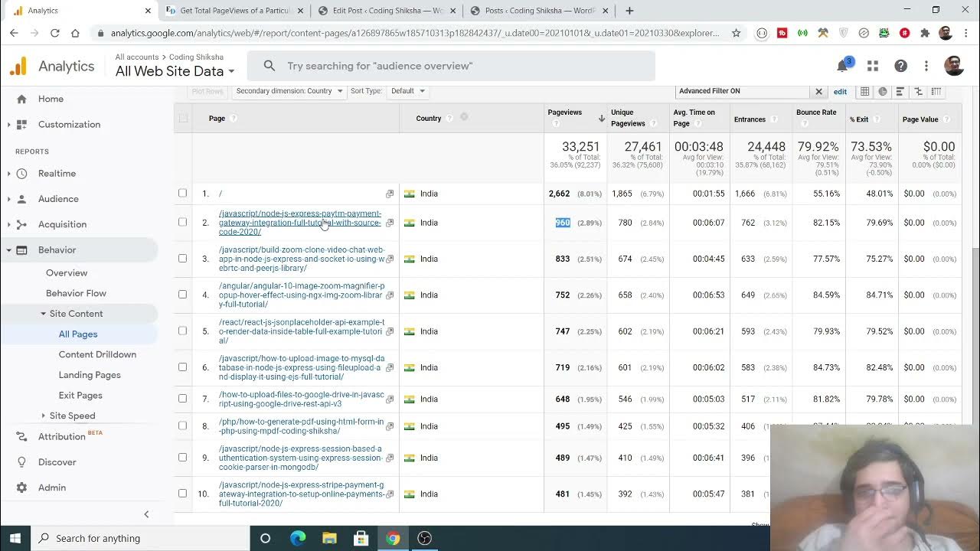Image resolution: width=980 pixels, height=551 pixels.
Task: Collapse the left sidebar with the arrow icon
Action: pyautogui.click(x=146, y=514)
